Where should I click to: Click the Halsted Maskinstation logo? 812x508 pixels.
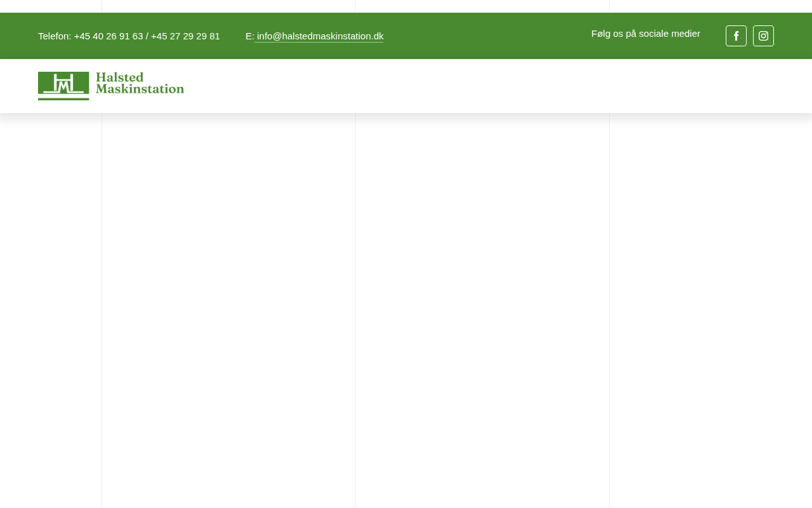tap(111, 86)
